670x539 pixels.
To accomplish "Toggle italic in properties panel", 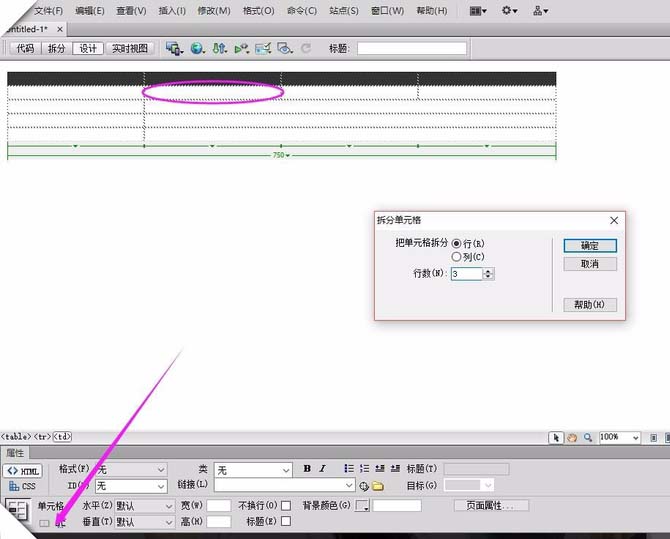I will click(x=322, y=468).
